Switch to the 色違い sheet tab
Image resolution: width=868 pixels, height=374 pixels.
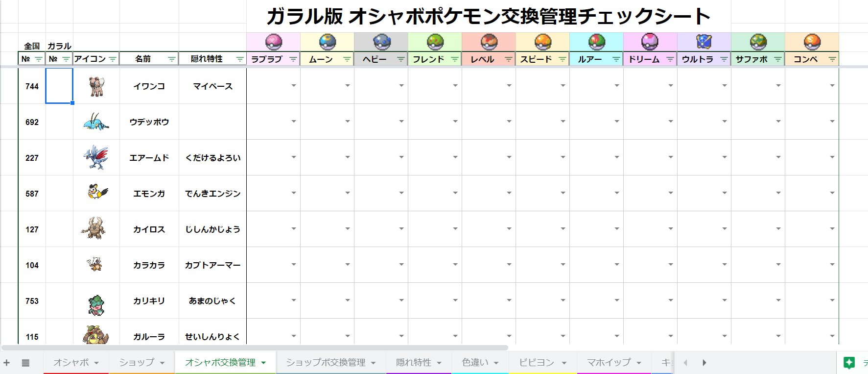tap(480, 362)
